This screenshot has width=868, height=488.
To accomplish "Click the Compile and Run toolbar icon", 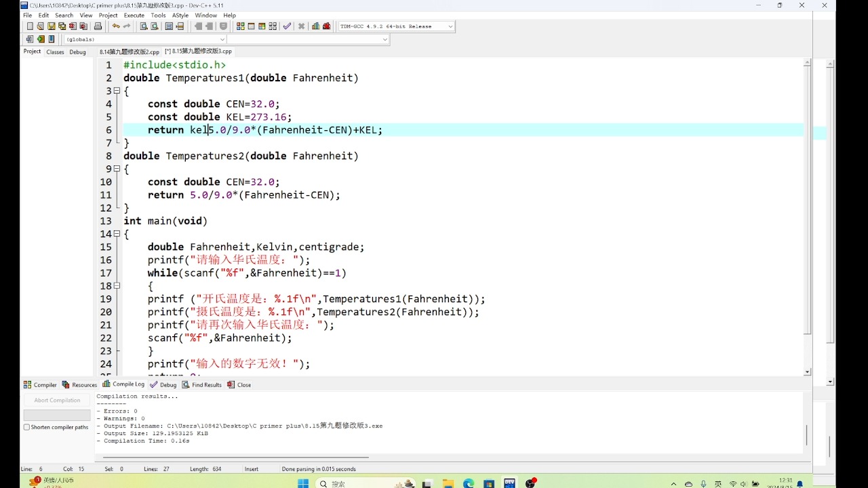I will point(262,26).
